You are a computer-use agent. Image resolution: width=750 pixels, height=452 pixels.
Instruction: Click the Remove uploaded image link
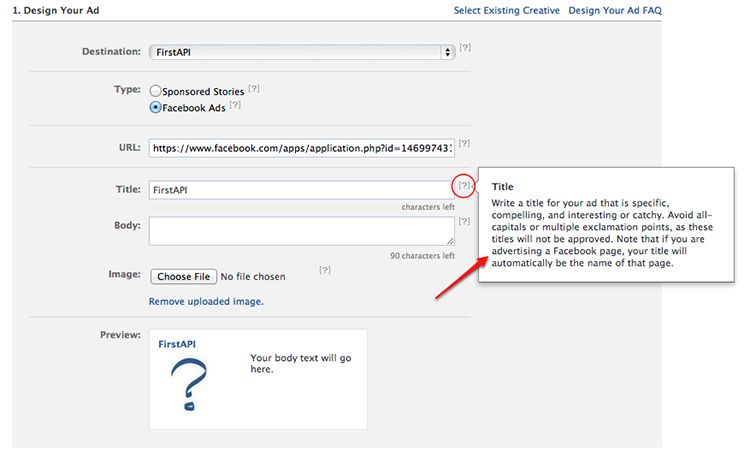click(x=206, y=301)
